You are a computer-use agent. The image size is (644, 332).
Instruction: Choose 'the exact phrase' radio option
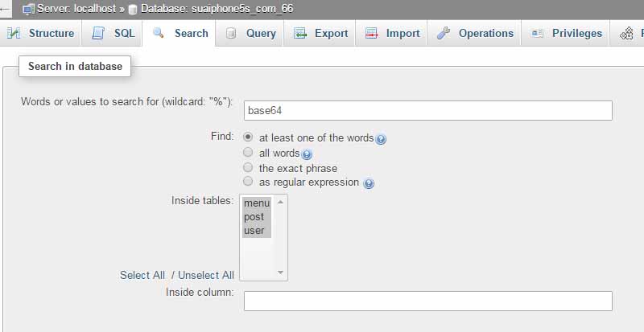pos(248,168)
